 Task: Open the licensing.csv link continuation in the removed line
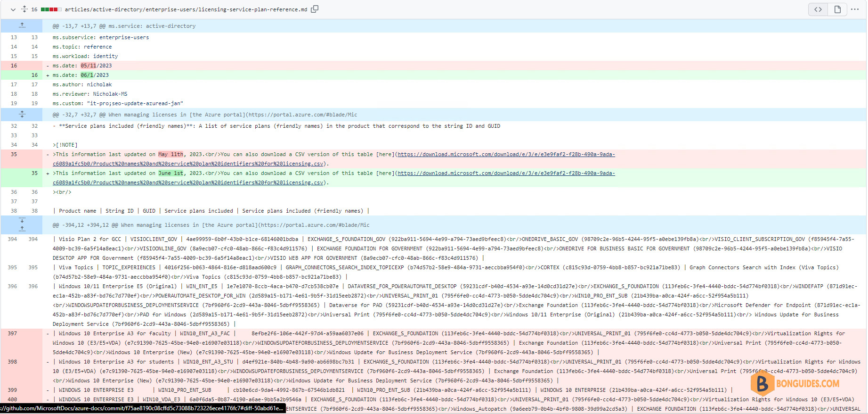coord(188,164)
